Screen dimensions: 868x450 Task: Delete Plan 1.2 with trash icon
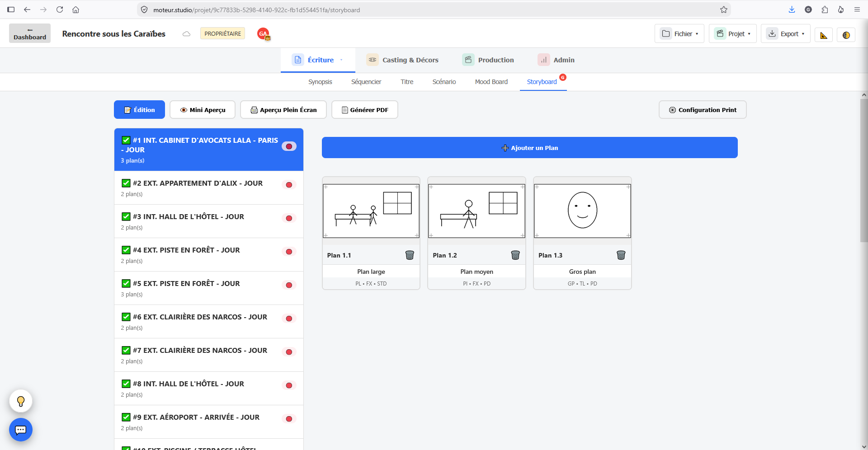[515, 255]
